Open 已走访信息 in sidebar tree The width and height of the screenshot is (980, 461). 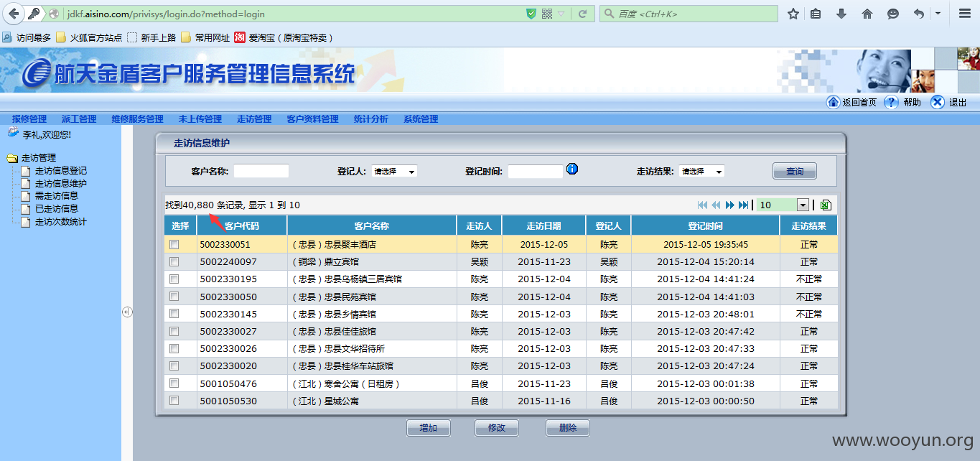[x=57, y=209]
